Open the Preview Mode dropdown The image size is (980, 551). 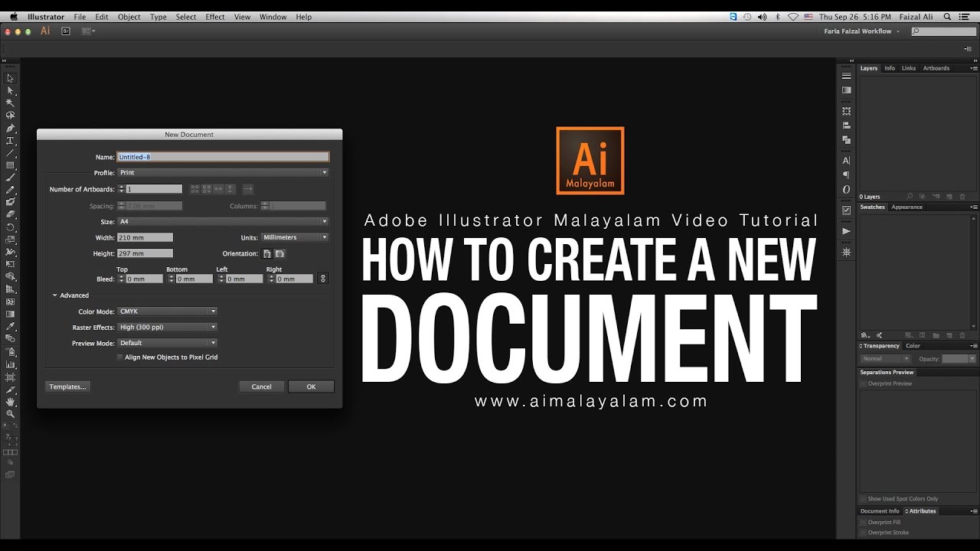pos(168,343)
